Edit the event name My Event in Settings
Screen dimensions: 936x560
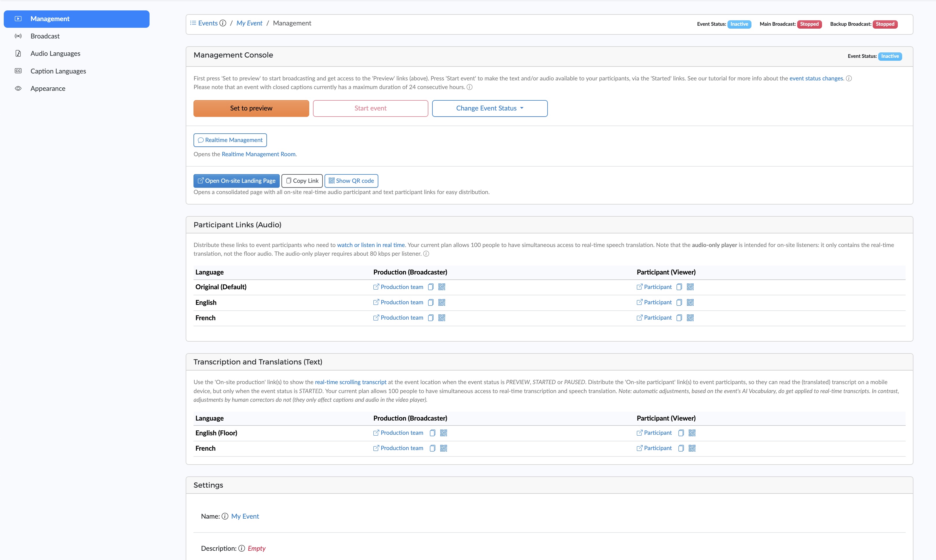pos(245,516)
